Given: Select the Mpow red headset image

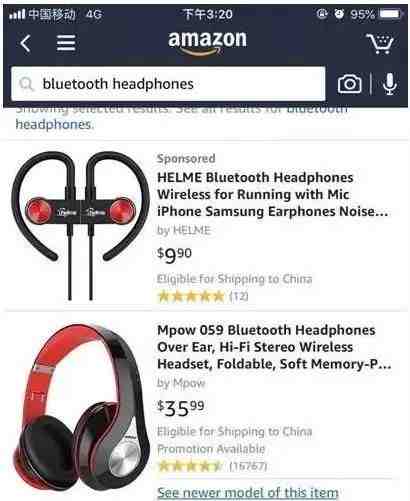Looking at the screenshot, I should click(81, 408).
